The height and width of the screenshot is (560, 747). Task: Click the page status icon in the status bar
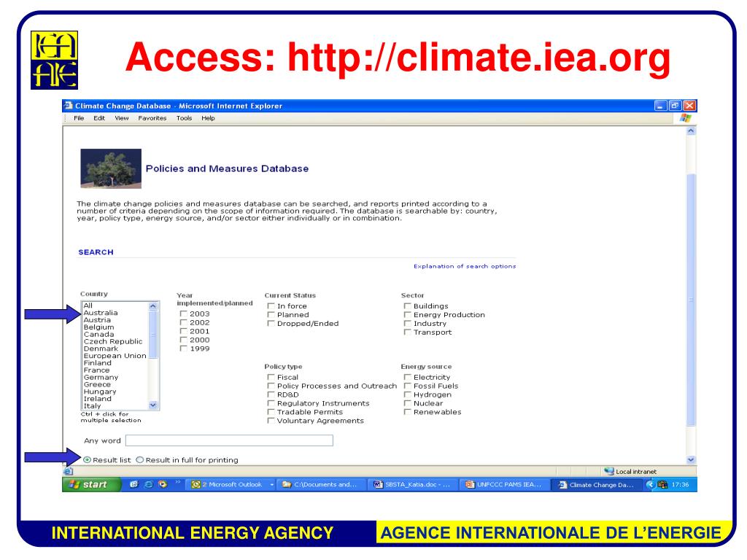[68, 471]
